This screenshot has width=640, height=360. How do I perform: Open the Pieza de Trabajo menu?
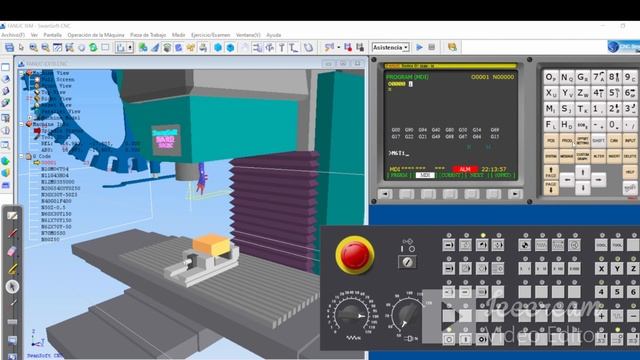(x=148, y=35)
